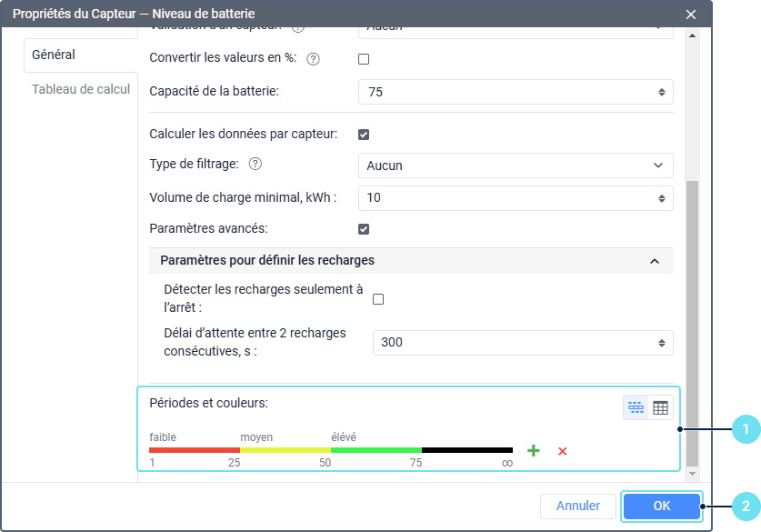Enable Convertir les valeurs en % checkbox
The height and width of the screenshot is (532, 761).
coord(364,59)
